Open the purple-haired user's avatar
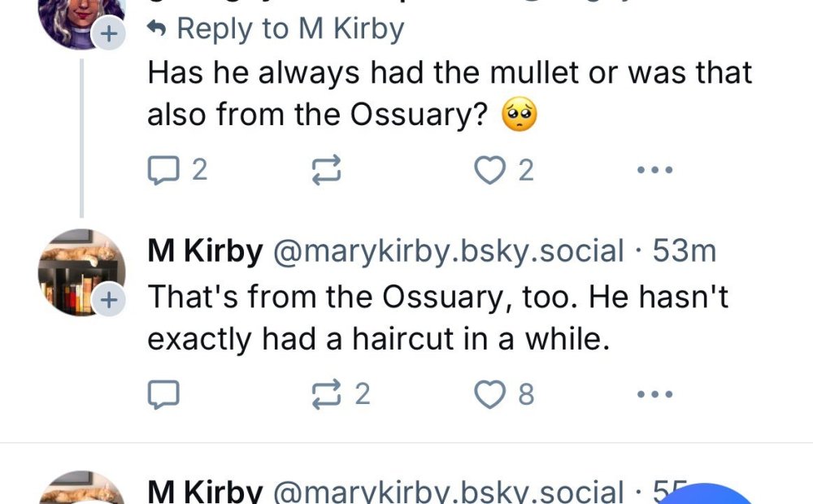Image resolution: width=813 pixels, height=504 pixels. 77,16
